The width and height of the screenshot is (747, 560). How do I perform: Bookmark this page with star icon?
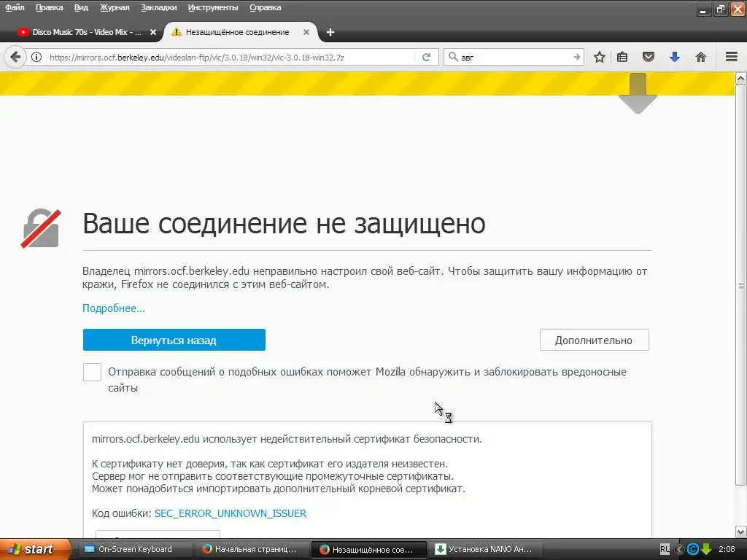coord(600,57)
